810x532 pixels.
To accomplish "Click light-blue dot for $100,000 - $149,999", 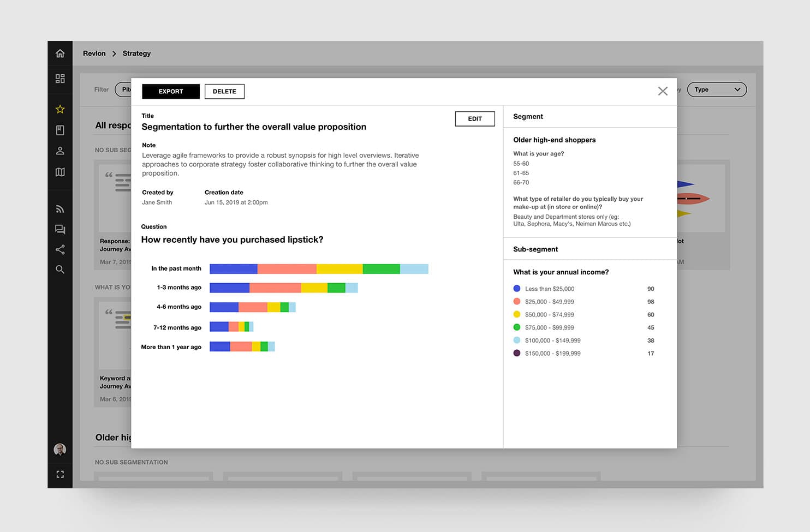I will coord(517,340).
